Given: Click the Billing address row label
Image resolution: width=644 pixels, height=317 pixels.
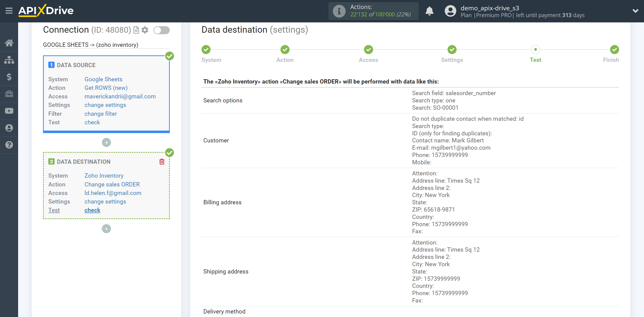Looking at the screenshot, I should [222, 202].
